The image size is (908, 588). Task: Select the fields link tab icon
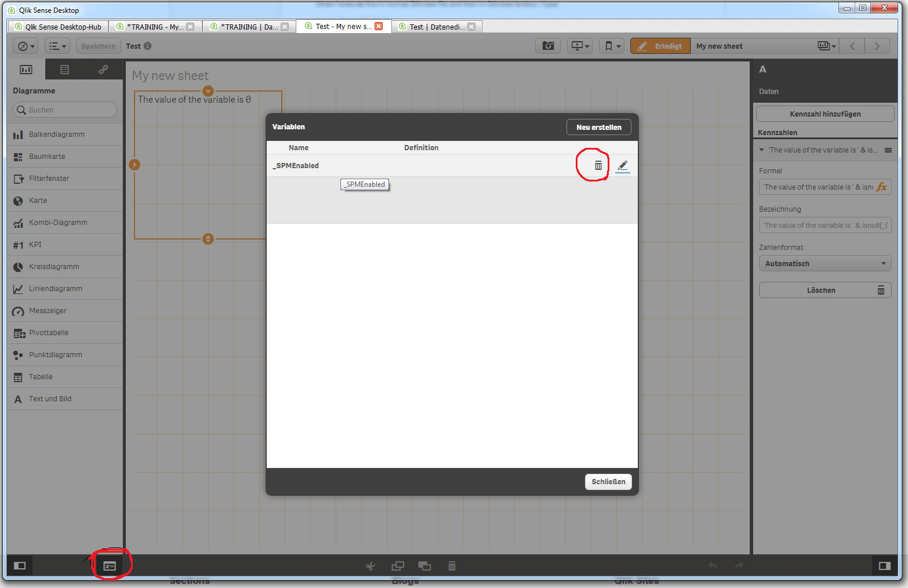point(103,70)
